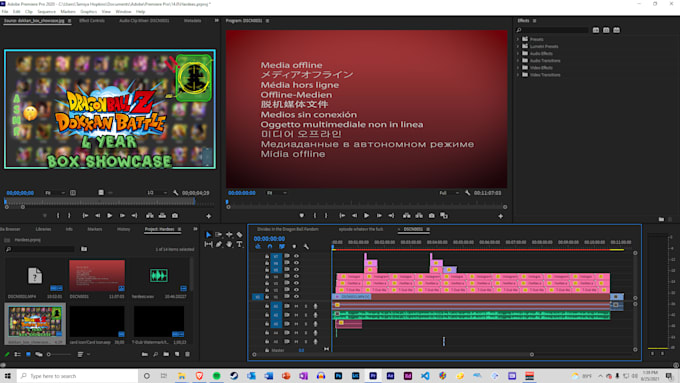
Task: Click New Item in Project panel
Action: coord(177,354)
